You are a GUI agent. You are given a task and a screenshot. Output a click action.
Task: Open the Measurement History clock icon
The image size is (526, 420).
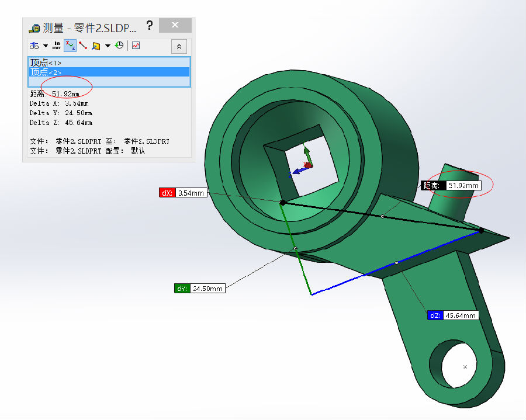click(120, 46)
